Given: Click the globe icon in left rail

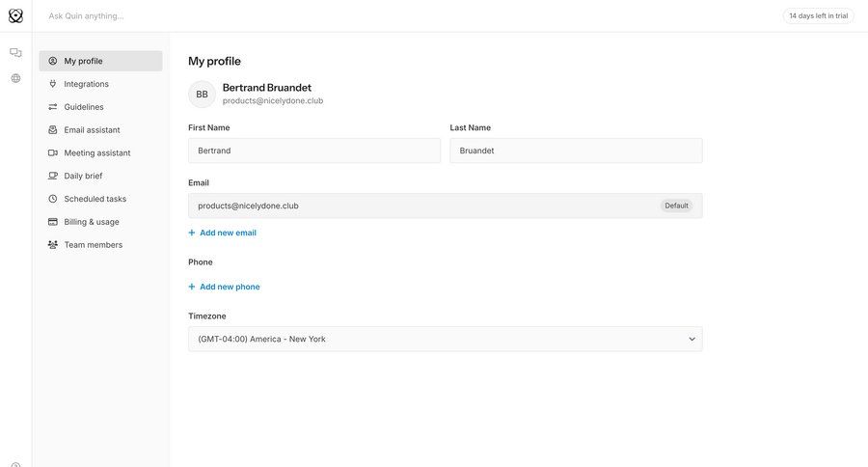Looking at the screenshot, I should 15,78.
